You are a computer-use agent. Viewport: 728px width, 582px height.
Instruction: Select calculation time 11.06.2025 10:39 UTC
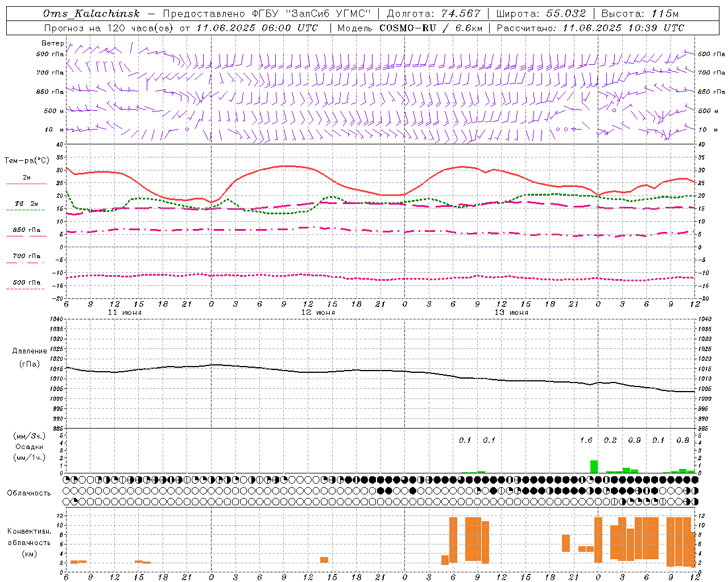(623, 28)
